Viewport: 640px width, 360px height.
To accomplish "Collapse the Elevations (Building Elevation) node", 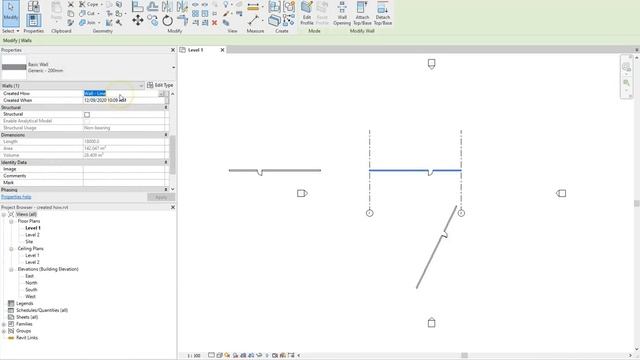I will click(11, 269).
